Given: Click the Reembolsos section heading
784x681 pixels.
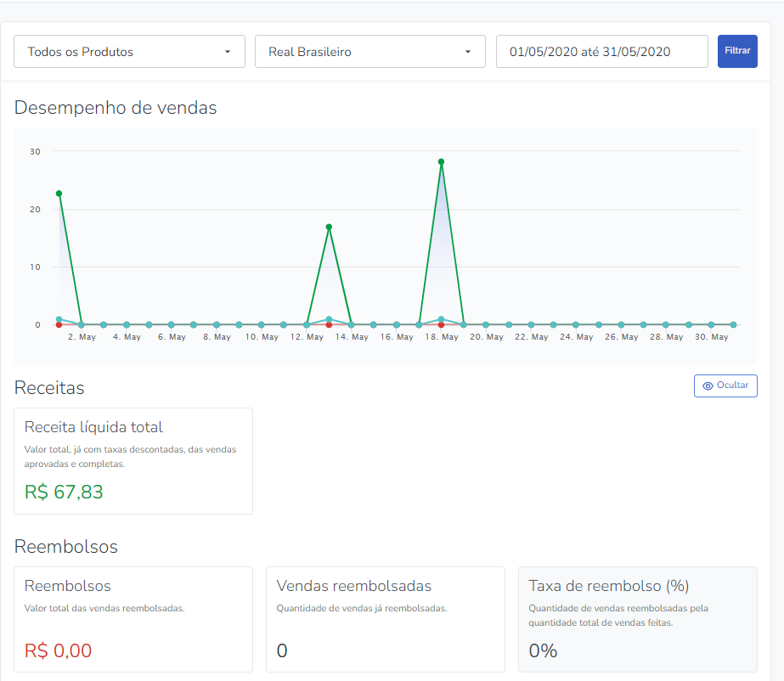Looking at the screenshot, I should tap(66, 547).
